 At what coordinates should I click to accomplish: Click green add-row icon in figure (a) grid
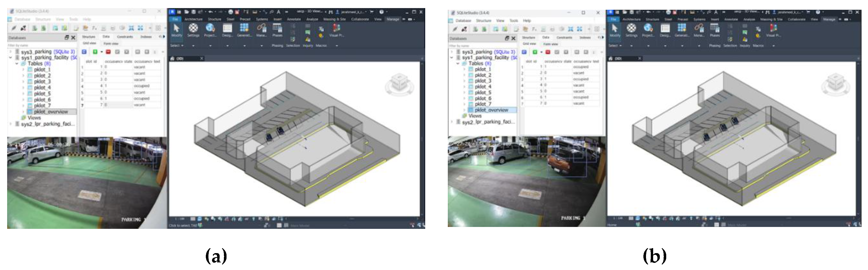95,52
